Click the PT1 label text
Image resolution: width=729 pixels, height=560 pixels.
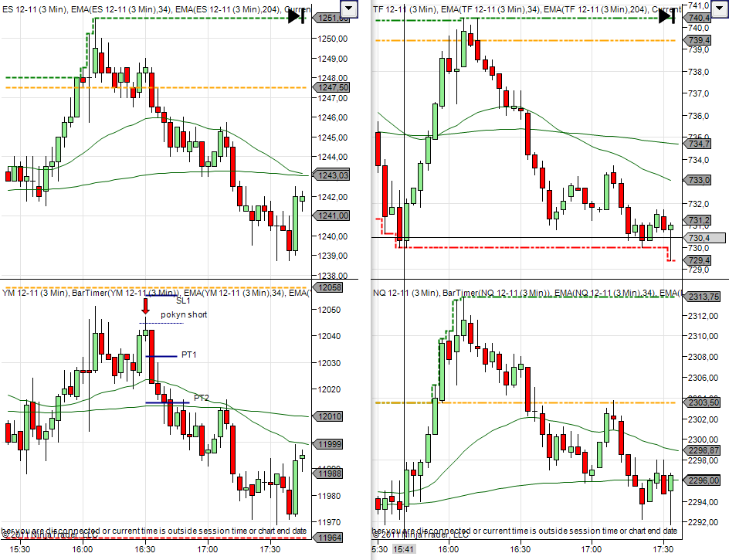tap(188, 355)
